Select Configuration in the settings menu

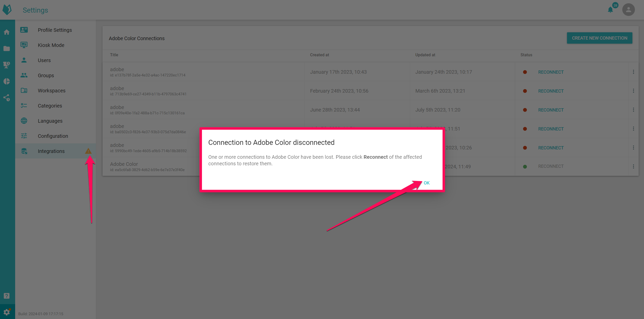click(56, 136)
